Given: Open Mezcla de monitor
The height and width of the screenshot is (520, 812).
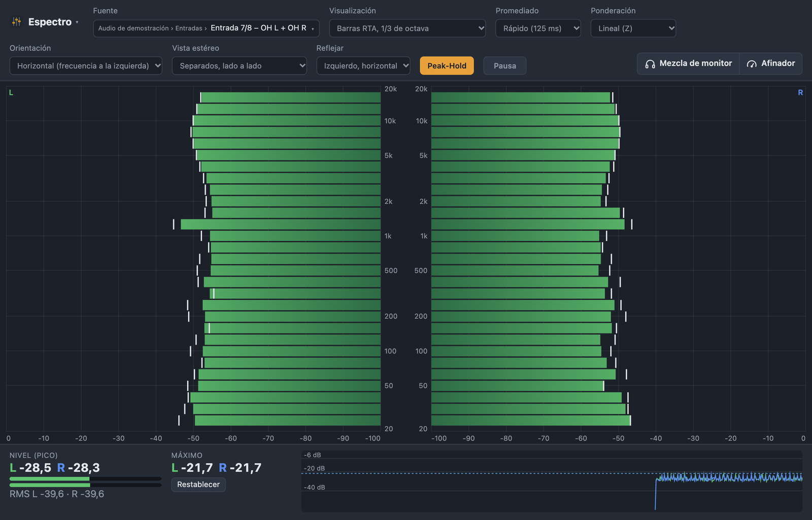Looking at the screenshot, I should point(688,64).
